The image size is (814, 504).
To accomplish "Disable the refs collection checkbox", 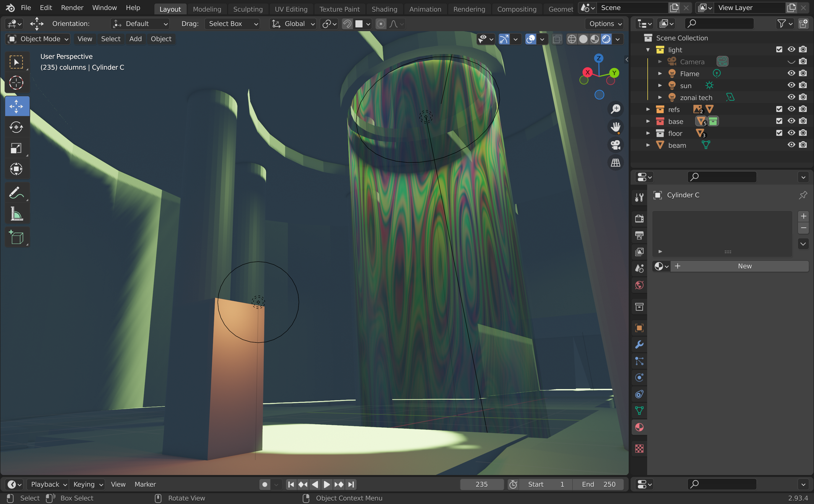I will (779, 109).
